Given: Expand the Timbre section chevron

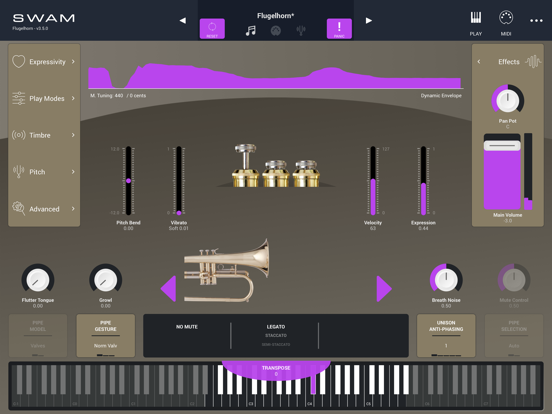Looking at the screenshot, I should tap(73, 135).
